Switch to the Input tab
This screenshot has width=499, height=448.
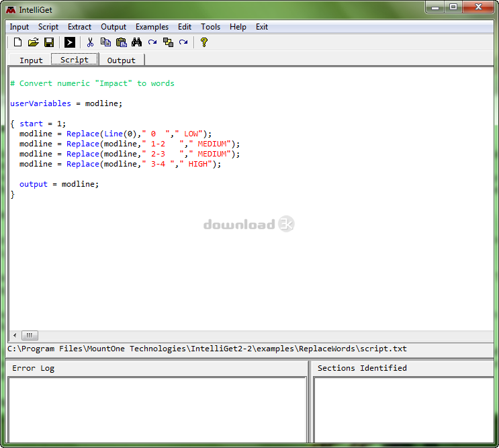coord(31,60)
